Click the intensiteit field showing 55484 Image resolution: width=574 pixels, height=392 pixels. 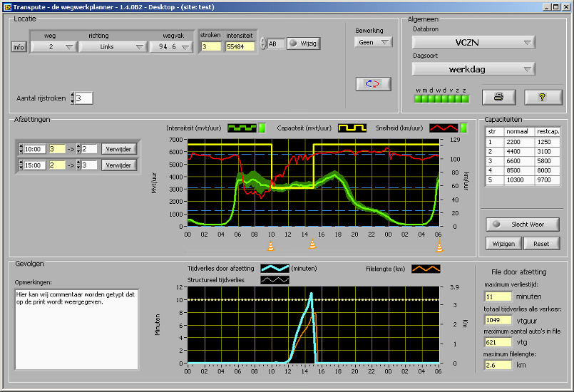pyautogui.click(x=240, y=46)
